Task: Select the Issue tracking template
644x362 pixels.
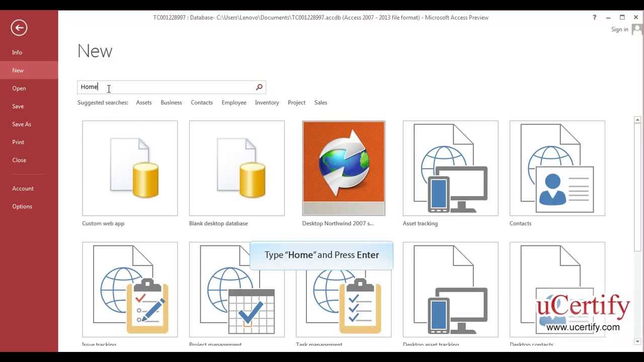Action: [130, 290]
